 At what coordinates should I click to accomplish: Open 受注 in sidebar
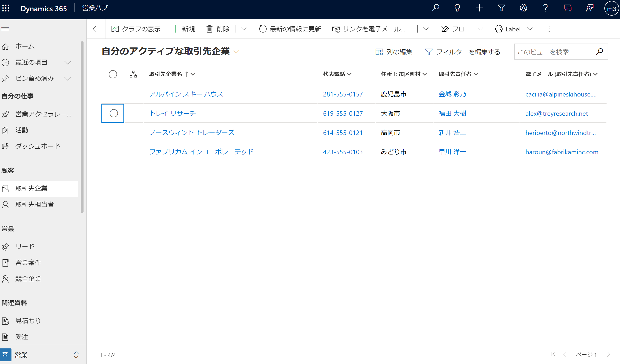click(39, 337)
